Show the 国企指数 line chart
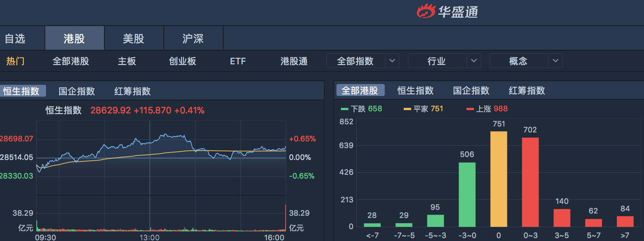 77,91
